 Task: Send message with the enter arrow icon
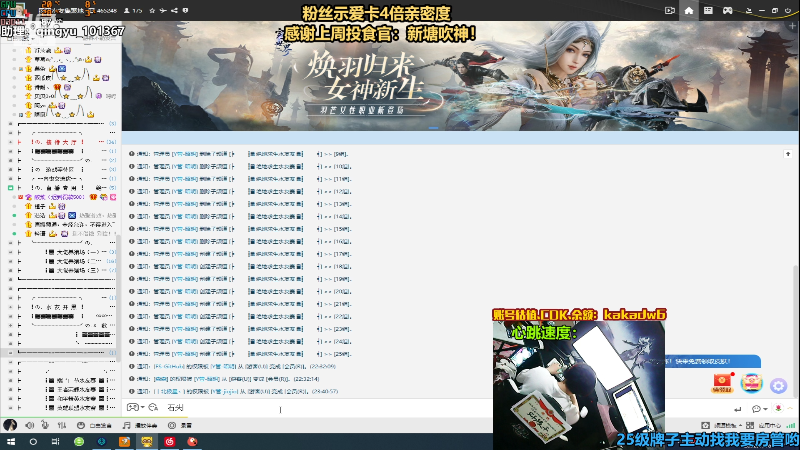pos(737,409)
